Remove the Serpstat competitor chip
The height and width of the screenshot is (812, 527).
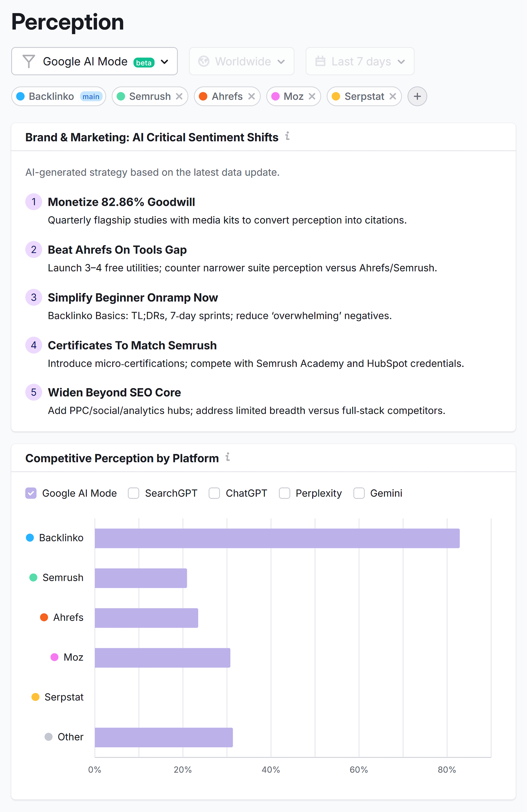[393, 96]
